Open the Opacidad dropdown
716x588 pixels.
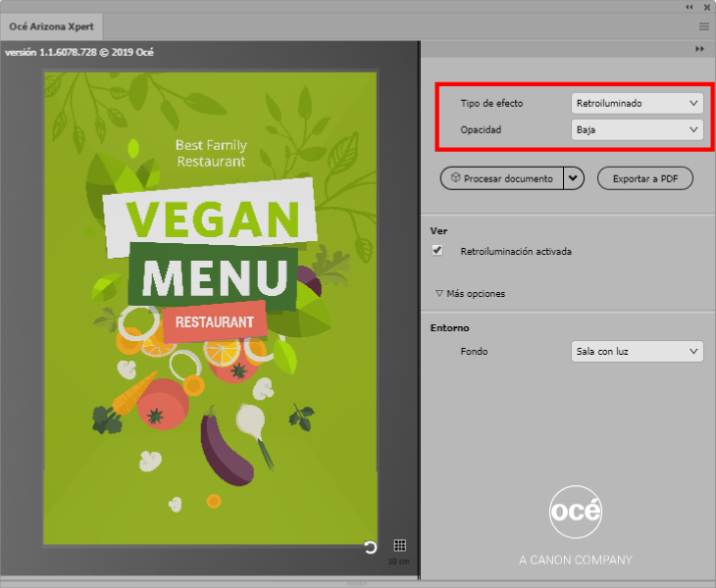point(637,129)
